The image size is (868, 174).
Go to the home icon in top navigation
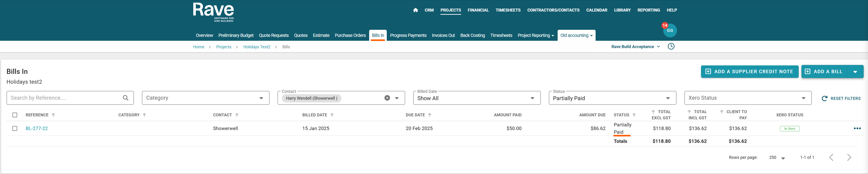pyautogui.click(x=415, y=10)
